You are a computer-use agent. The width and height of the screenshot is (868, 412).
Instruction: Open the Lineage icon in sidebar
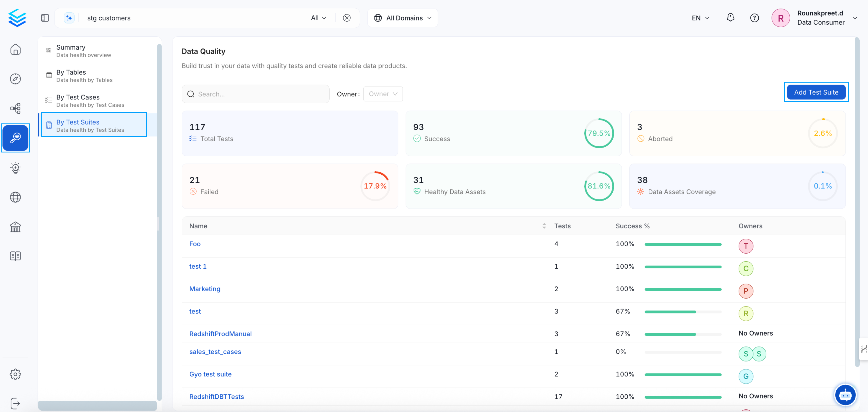pos(15,108)
